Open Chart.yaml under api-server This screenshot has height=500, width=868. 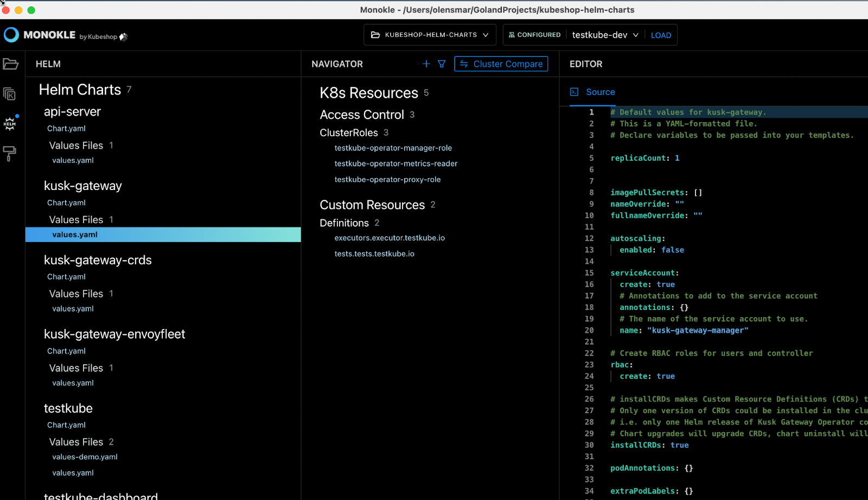point(66,129)
